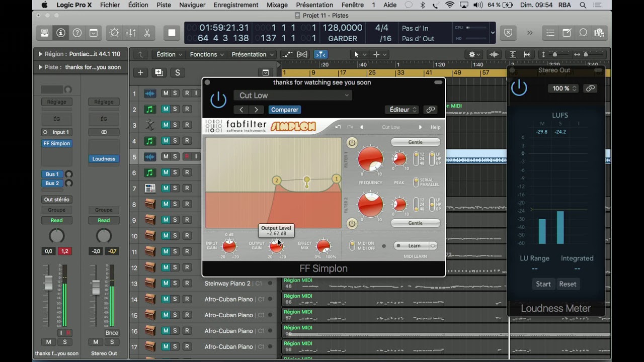Open the Filter 1 Gentle style dropdown
Image resolution: width=644 pixels, height=362 pixels.
(416, 142)
